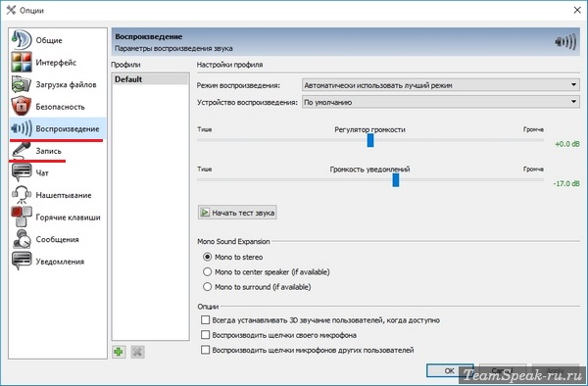Open the Сообщения section
The width and height of the screenshot is (588, 386).
(58, 239)
